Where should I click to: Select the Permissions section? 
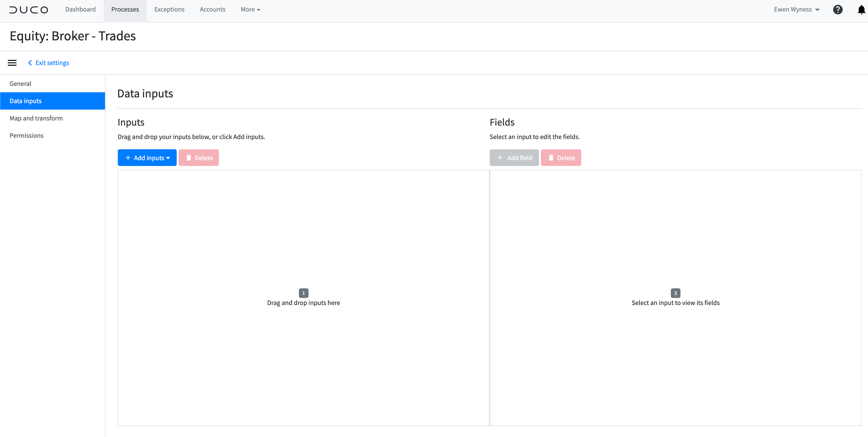27,135
